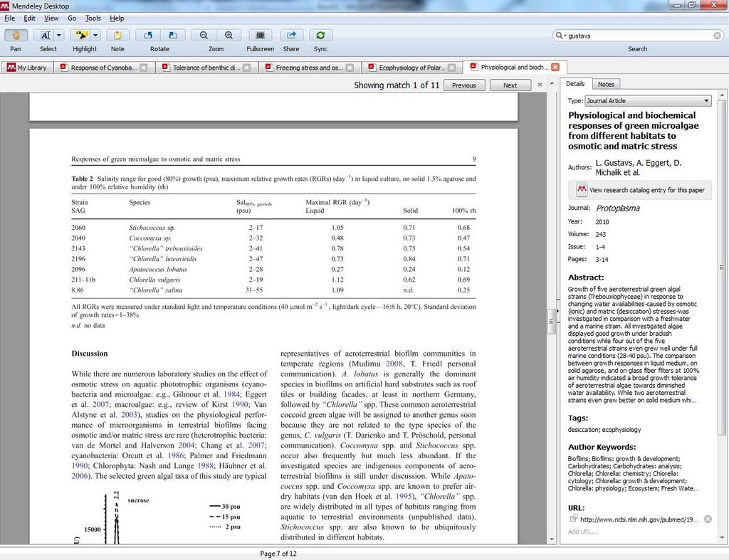
Task: Go to Next search match
Action: click(510, 85)
